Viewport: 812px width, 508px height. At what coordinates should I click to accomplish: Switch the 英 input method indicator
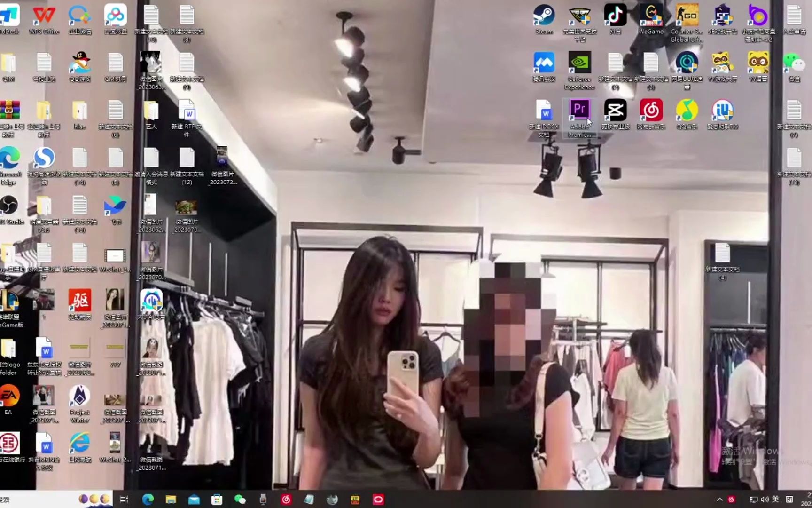775,500
